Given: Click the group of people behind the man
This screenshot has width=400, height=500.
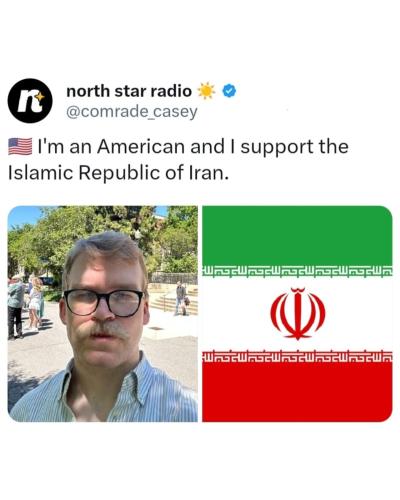Looking at the screenshot, I should click(25, 305).
